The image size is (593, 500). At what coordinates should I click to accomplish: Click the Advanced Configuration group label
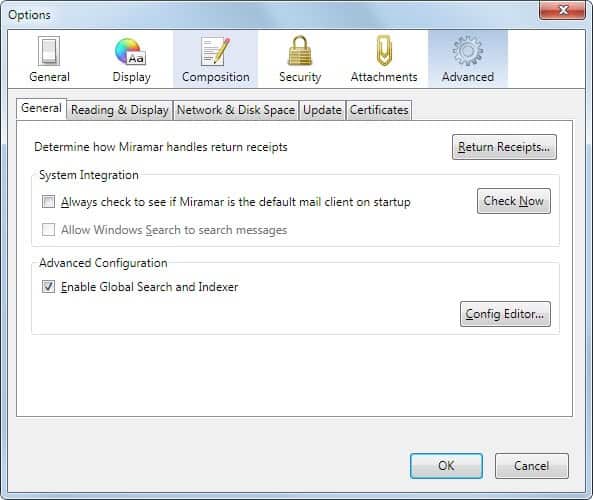pos(103,263)
